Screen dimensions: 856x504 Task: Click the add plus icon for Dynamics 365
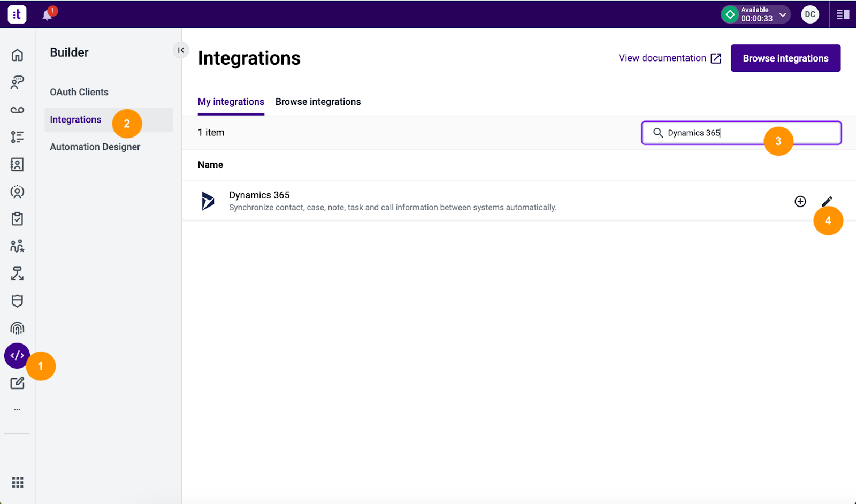click(800, 201)
